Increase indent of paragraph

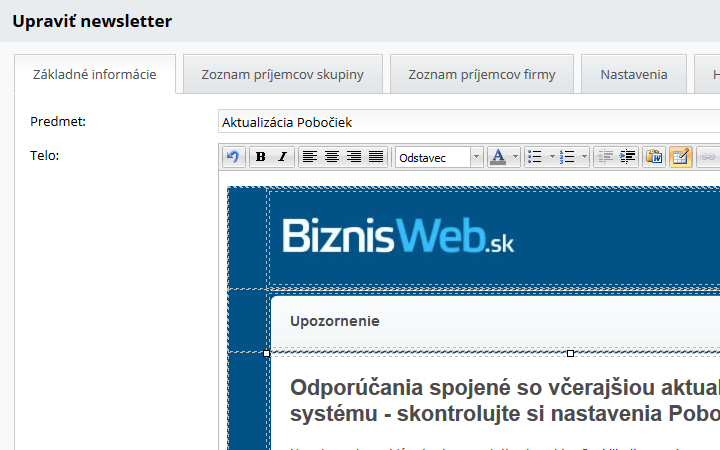tap(628, 157)
